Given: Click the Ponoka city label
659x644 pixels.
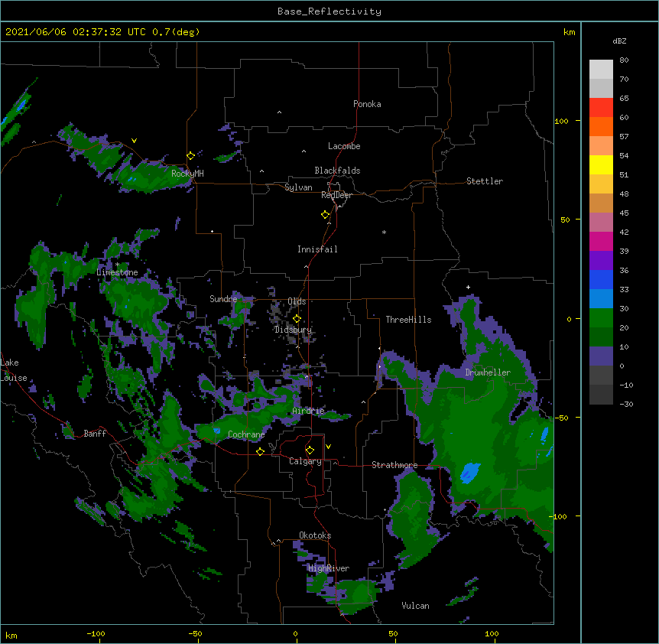Looking at the screenshot, I should [x=367, y=104].
